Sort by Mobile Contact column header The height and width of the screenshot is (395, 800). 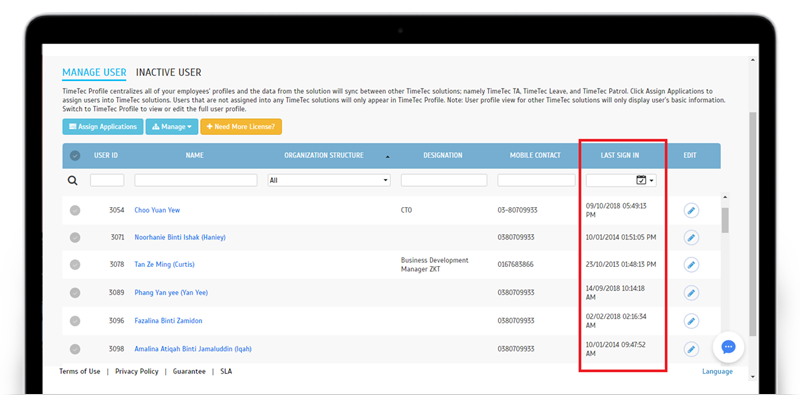535,156
